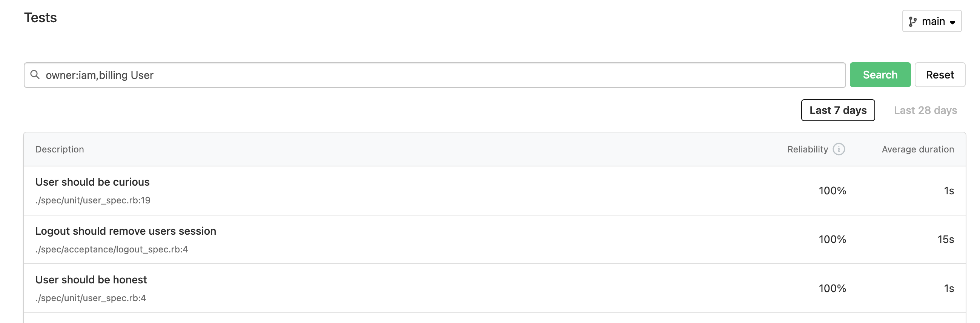980x323 pixels.
Task: Open the User should be curious test
Action: click(92, 182)
